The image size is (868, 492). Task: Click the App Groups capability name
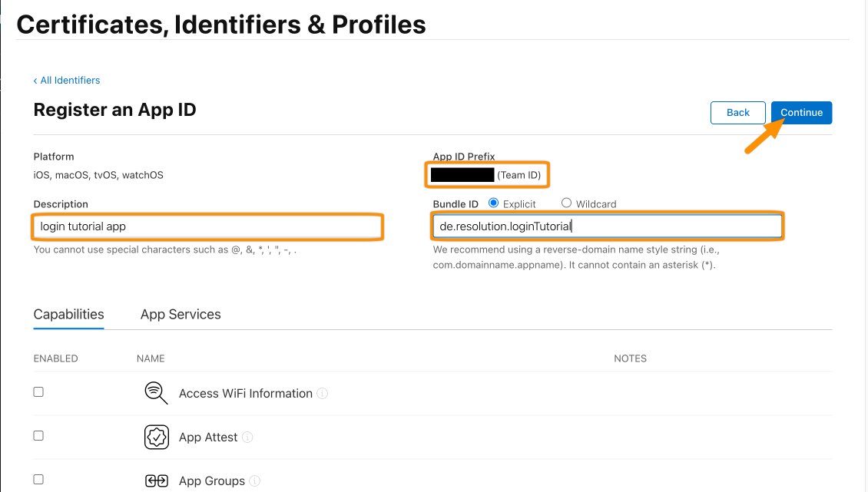[212, 481]
